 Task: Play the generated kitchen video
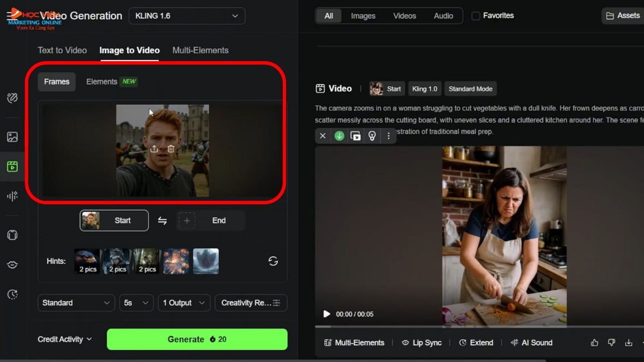[x=326, y=314]
